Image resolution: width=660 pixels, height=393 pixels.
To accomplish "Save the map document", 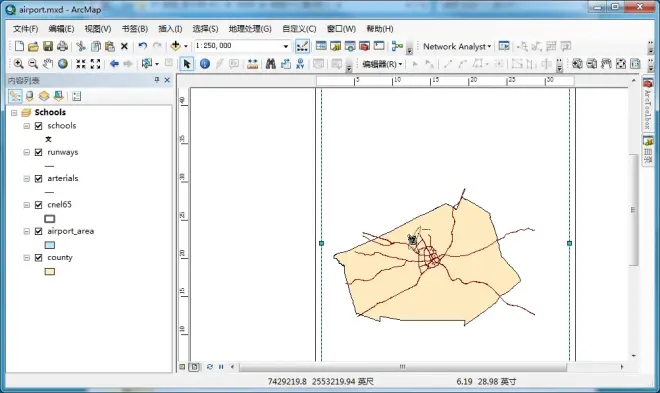I will (x=48, y=46).
